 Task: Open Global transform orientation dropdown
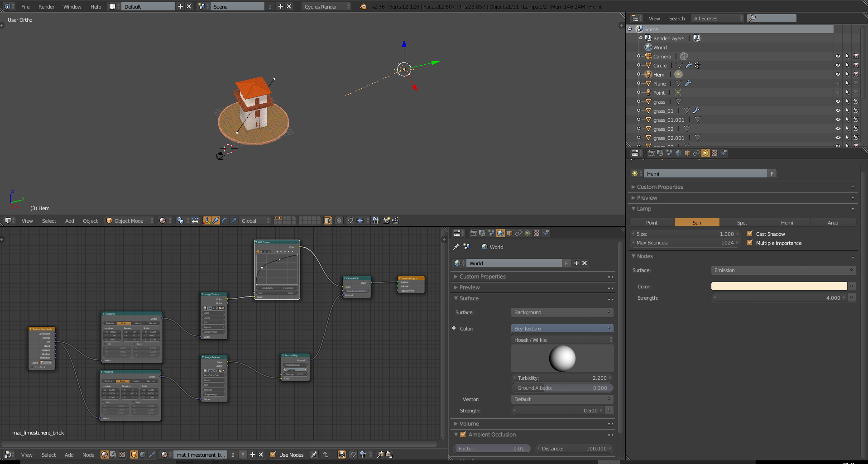click(x=255, y=220)
